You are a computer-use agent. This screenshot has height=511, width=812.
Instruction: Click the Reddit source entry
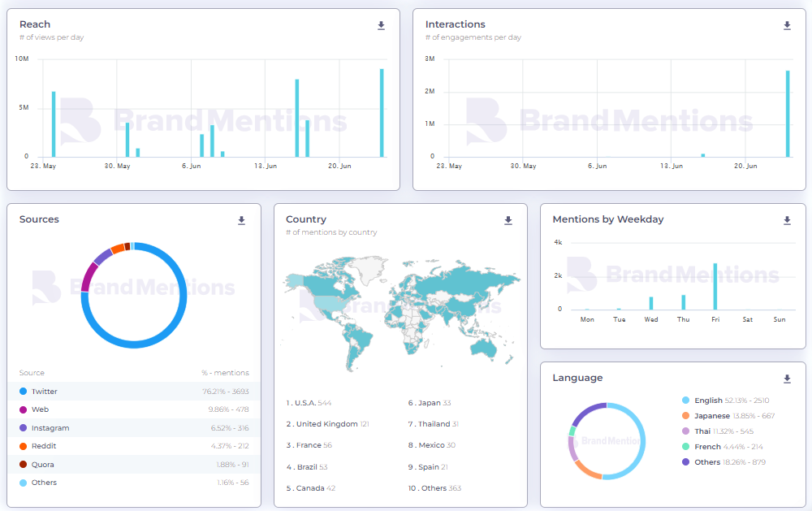pyautogui.click(x=44, y=446)
